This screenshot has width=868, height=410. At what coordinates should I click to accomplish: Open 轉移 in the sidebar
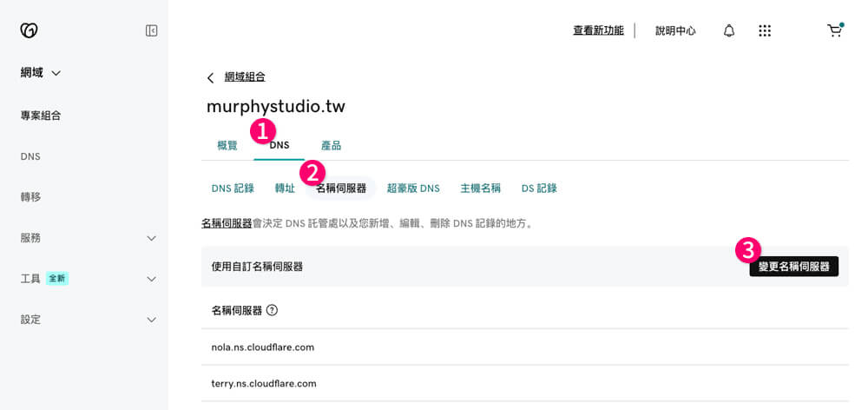pos(30,196)
